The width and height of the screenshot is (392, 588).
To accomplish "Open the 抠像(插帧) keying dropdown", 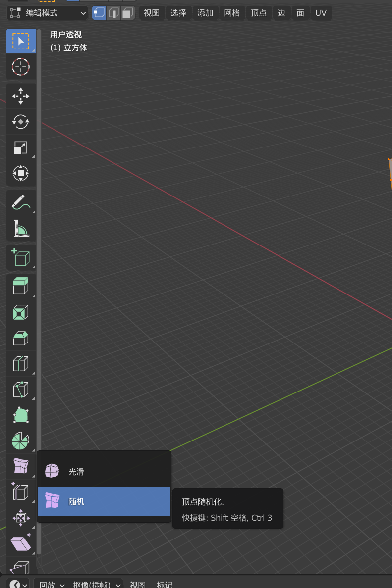I will coord(95,584).
